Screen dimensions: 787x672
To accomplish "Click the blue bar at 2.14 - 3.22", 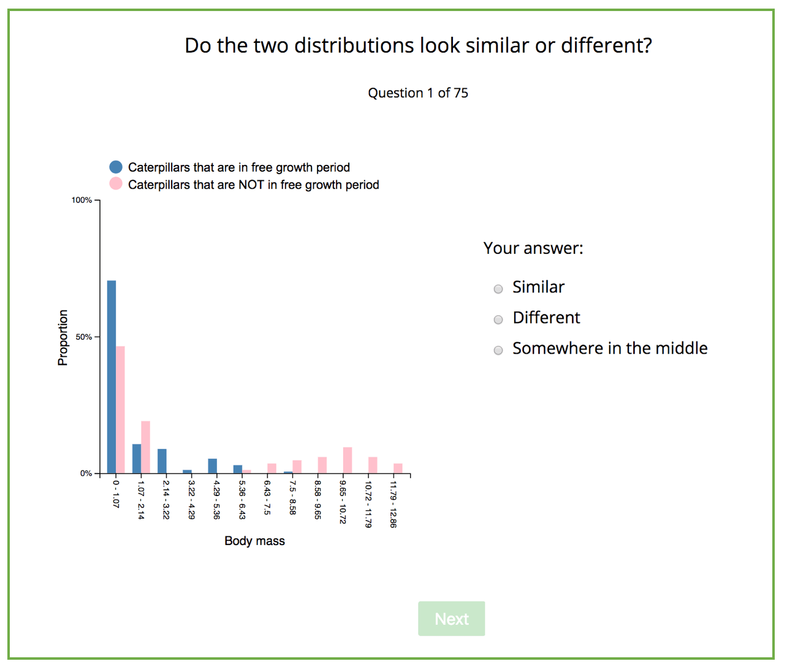I will tap(162, 461).
